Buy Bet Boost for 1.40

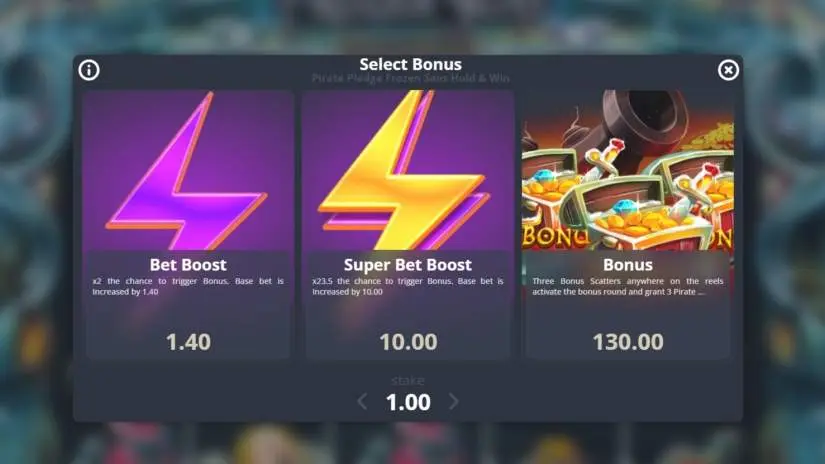pos(188,342)
